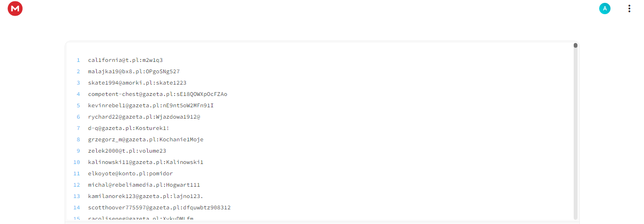Select line number 3 in gutter
This screenshot has width=644, height=224.
78,83
